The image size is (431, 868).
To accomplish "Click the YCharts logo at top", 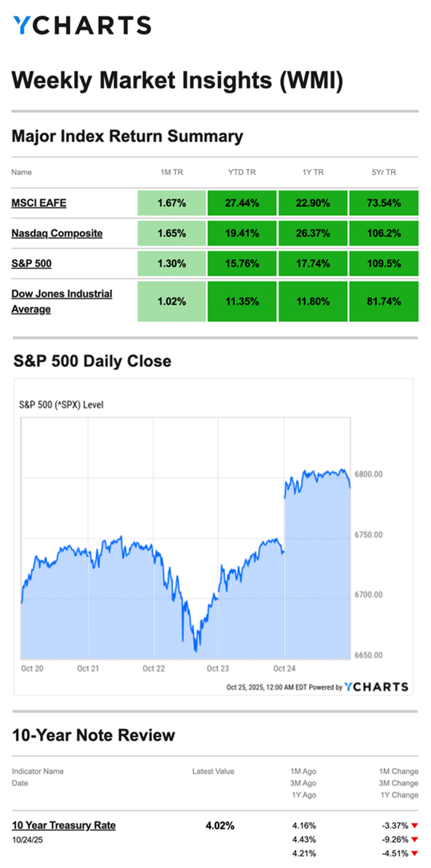I will click(82, 25).
